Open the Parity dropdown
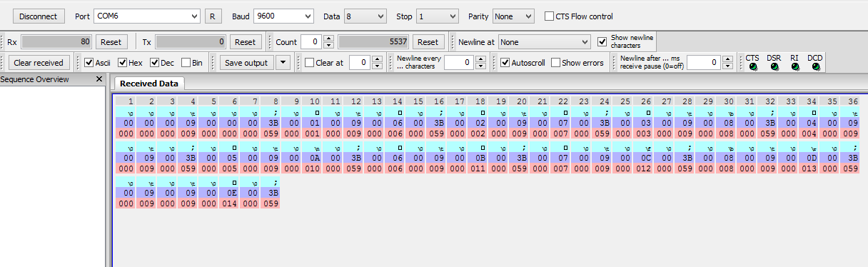868x267 pixels. (513, 16)
